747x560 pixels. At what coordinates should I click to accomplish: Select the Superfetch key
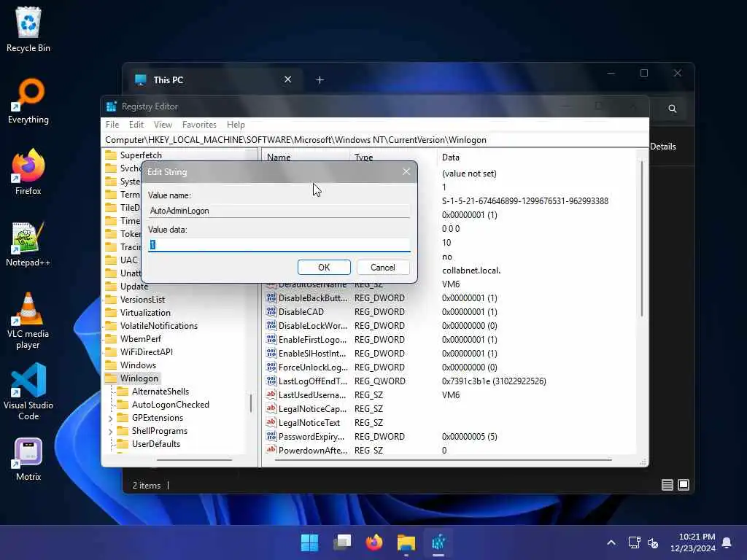pyautogui.click(x=141, y=155)
